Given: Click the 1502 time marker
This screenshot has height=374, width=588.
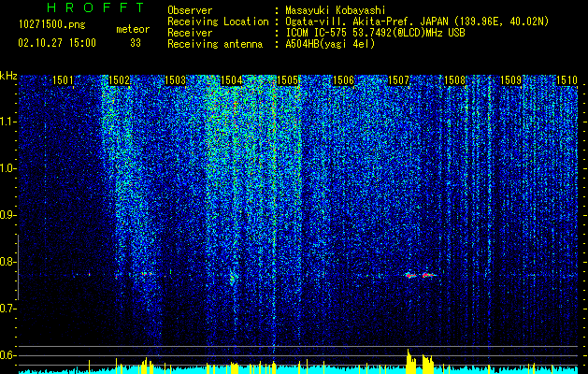Looking at the screenshot, I should [x=119, y=80].
